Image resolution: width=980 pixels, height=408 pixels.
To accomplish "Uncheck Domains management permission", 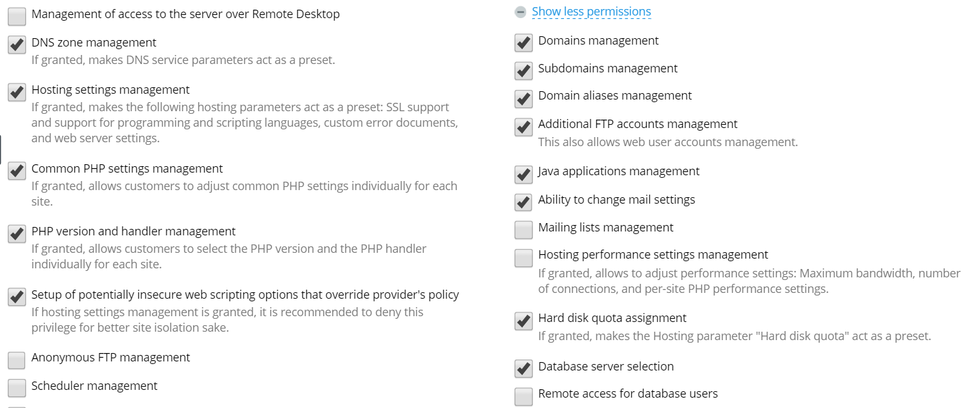I will tap(523, 43).
